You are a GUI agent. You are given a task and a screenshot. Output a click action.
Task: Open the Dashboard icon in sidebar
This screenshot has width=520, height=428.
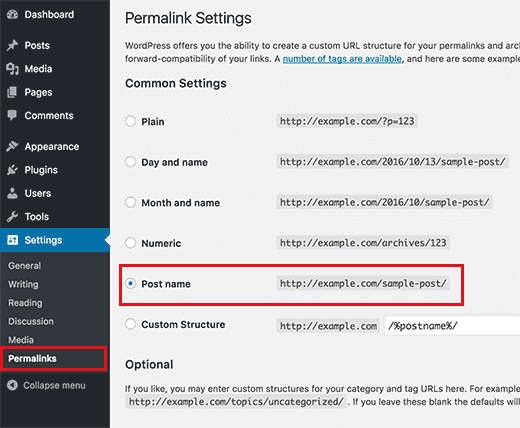click(12, 15)
